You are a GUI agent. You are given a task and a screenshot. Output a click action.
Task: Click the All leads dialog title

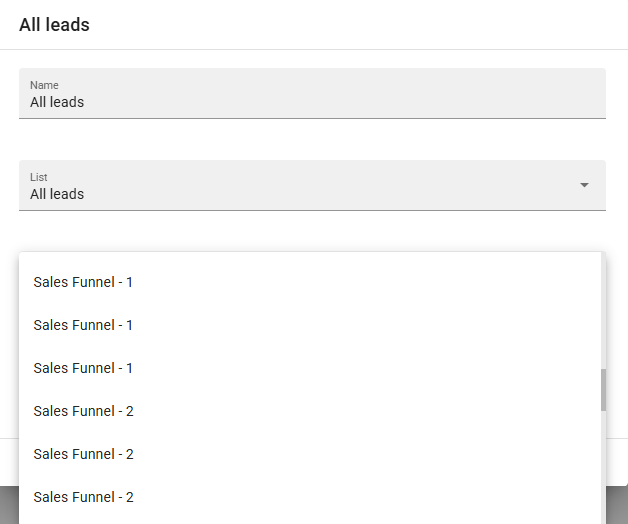coord(54,25)
